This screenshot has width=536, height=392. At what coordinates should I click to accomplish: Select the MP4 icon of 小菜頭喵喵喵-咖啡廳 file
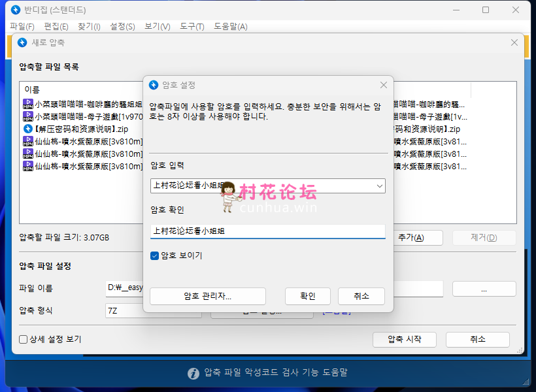coord(28,104)
